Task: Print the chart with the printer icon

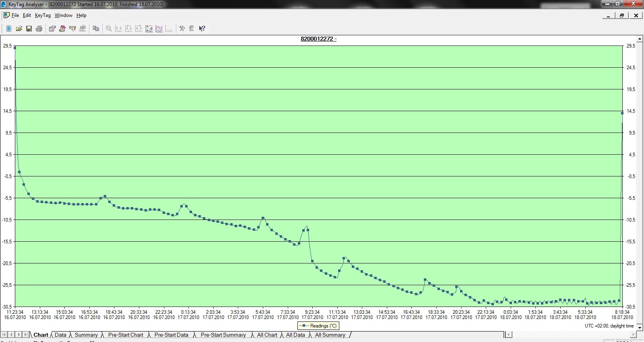Action: pos(39,29)
